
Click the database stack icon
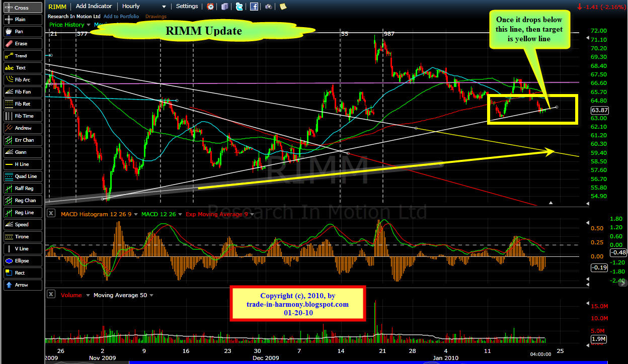[225, 7]
